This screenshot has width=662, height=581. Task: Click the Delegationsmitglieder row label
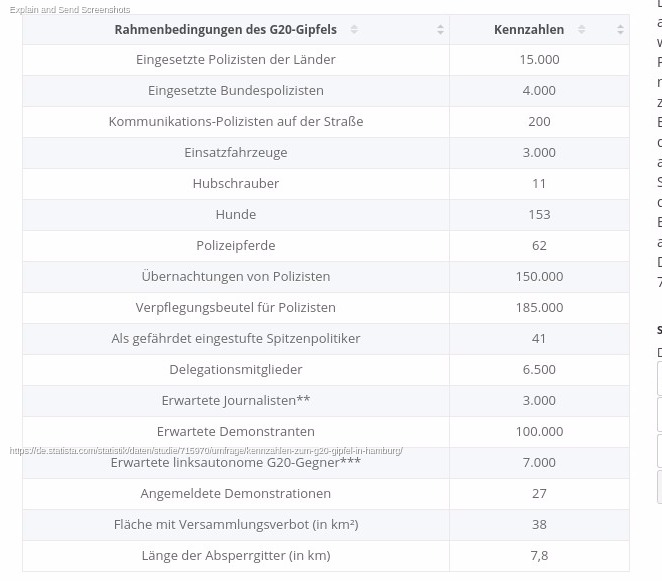(236, 370)
